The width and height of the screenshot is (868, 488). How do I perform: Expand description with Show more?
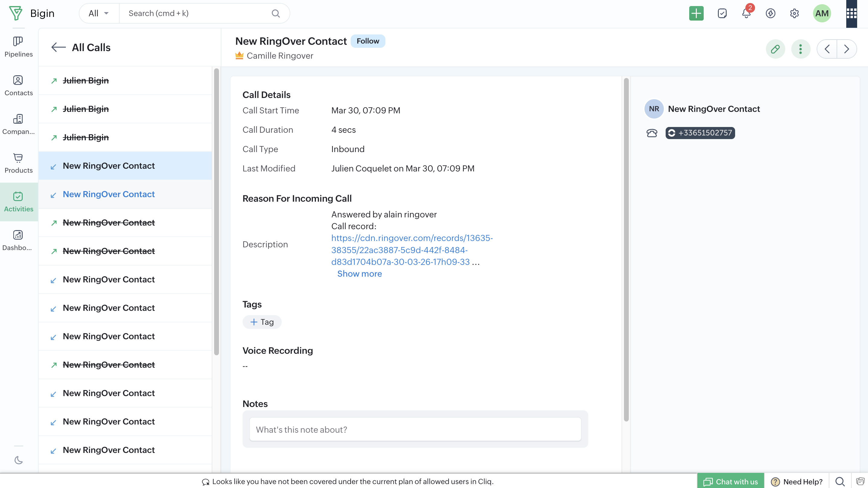359,274
